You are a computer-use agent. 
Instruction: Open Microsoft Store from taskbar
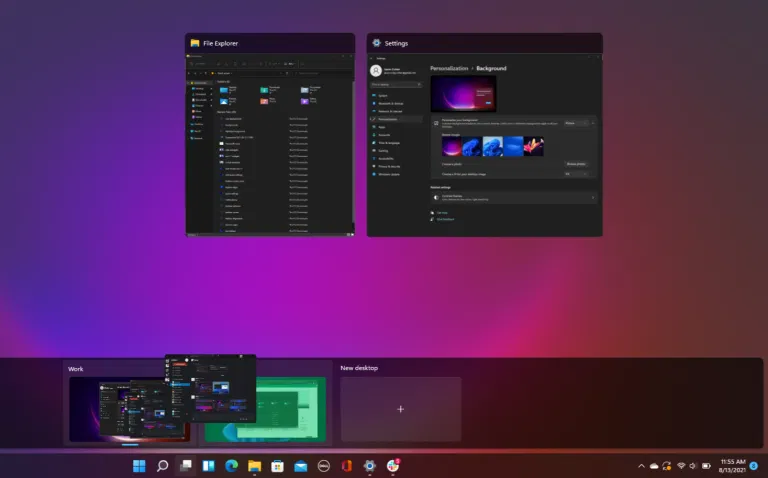(x=277, y=466)
